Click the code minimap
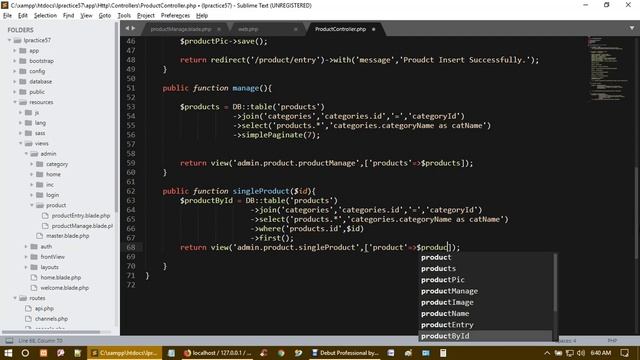Image resolution: width=640 pixels, height=360 pixels. (x=608, y=69)
